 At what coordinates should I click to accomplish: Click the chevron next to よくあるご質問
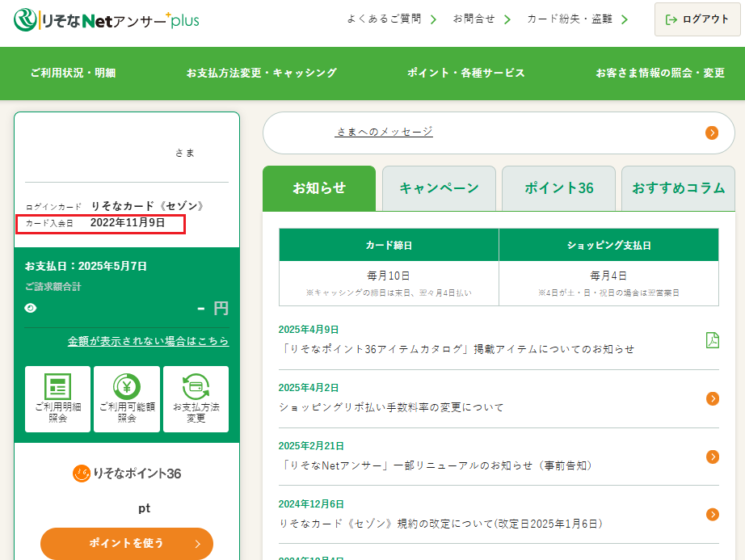pyautogui.click(x=433, y=19)
